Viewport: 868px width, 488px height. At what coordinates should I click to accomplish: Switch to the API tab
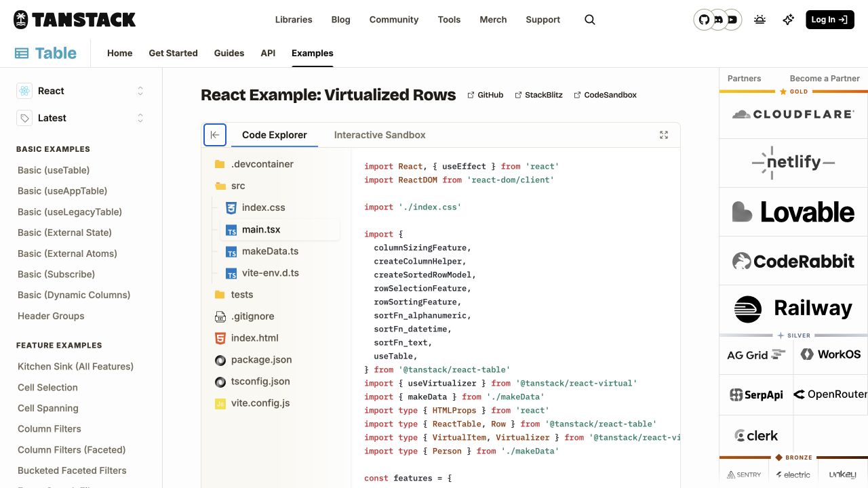[x=268, y=53]
